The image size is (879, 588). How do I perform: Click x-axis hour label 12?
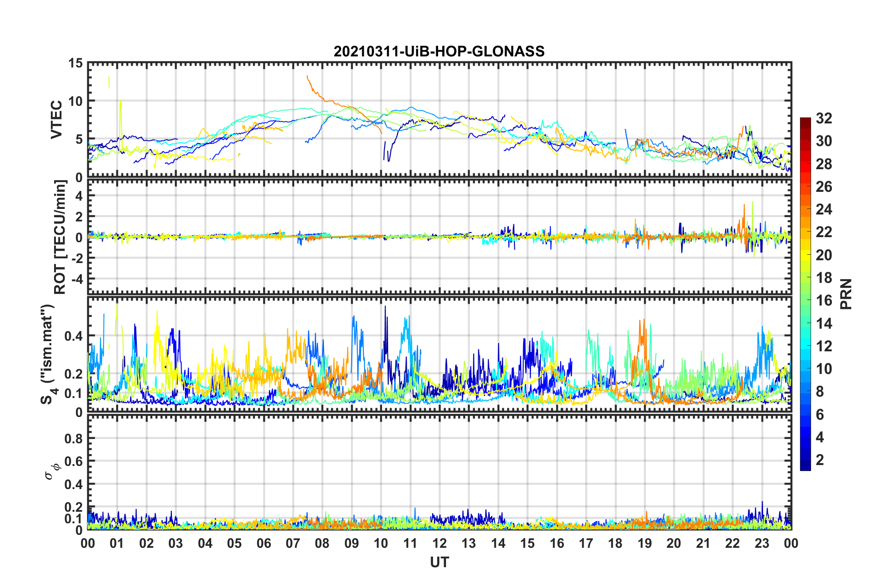439,543
